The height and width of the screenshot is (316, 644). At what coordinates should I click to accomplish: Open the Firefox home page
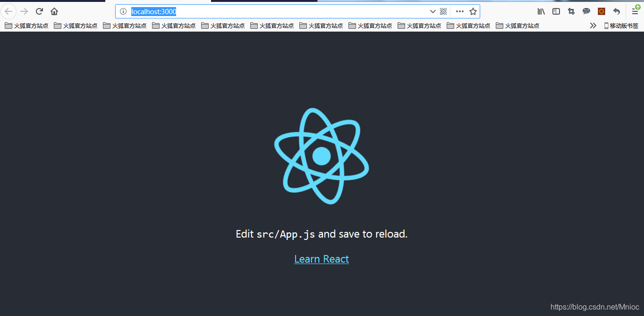pos(54,11)
